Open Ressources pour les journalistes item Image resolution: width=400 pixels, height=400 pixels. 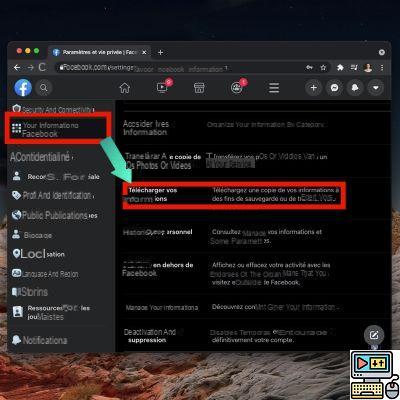click(x=51, y=312)
